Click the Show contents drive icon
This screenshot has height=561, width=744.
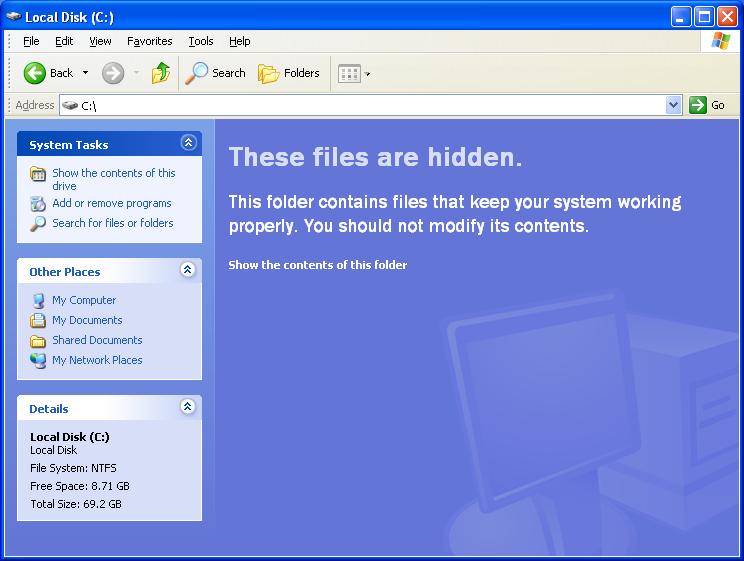38,174
